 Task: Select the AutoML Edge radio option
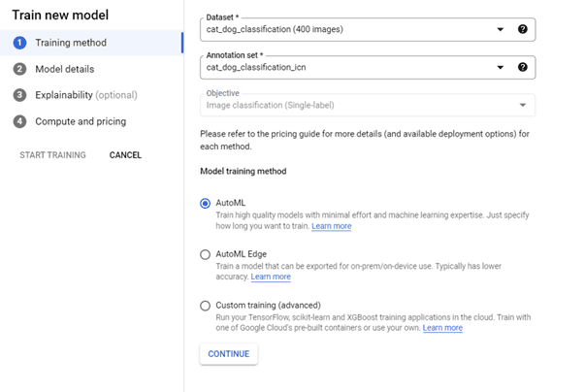click(205, 254)
